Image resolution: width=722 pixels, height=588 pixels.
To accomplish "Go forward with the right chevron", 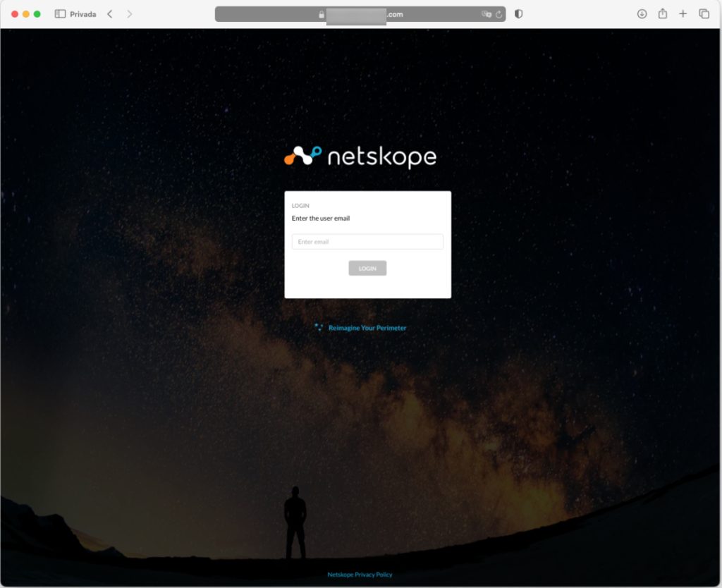I will coord(130,14).
